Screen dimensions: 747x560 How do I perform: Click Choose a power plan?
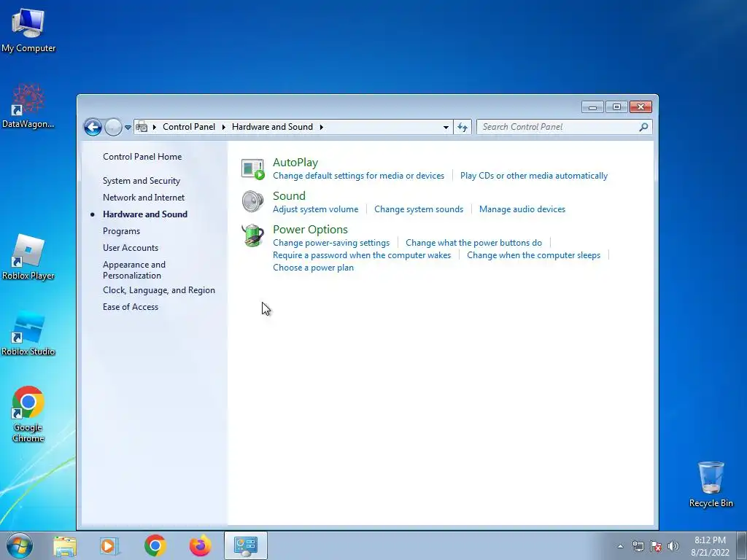tap(313, 268)
